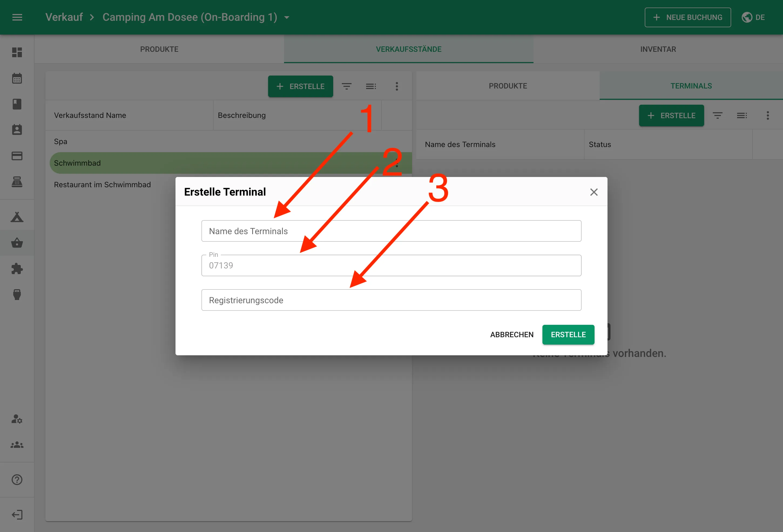This screenshot has height=532, width=783.
Task: Open the hamburger menu
Action: coord(17,17)
